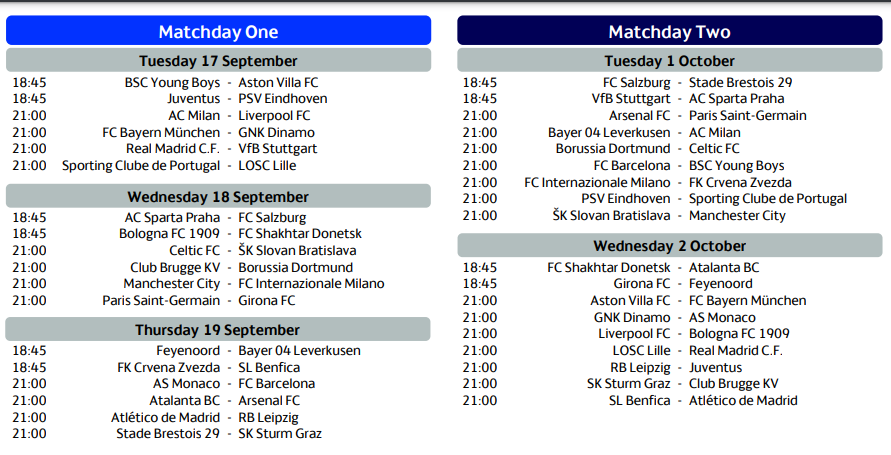Select LOSC Lille home against Real Madrid
The image size is (891, 455).
[x=642, y=350]
